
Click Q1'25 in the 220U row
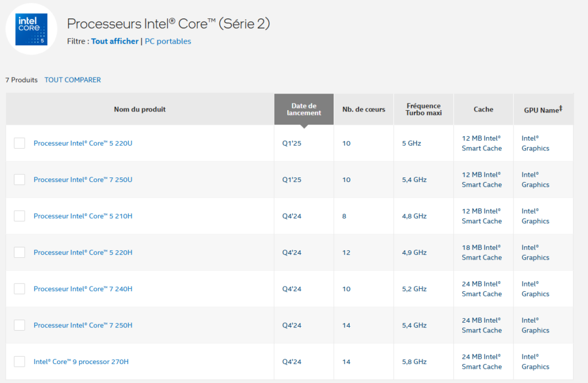[x=292, y=144]
